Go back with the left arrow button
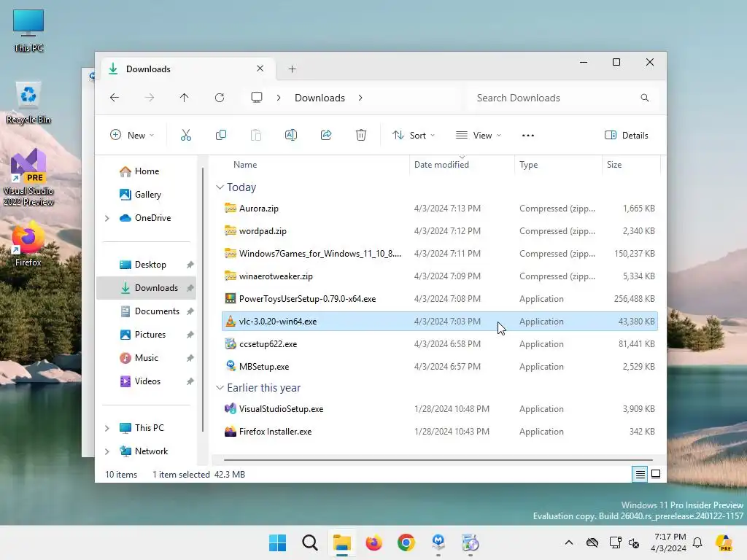Viewport: 747px width, 560px height. [x=115, y=98]
